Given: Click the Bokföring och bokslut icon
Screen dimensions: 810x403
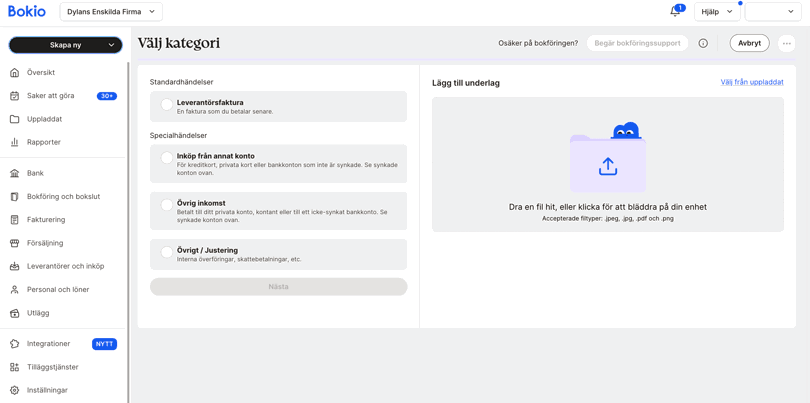Looking at the screenshot, I should [x=15, y=196].
